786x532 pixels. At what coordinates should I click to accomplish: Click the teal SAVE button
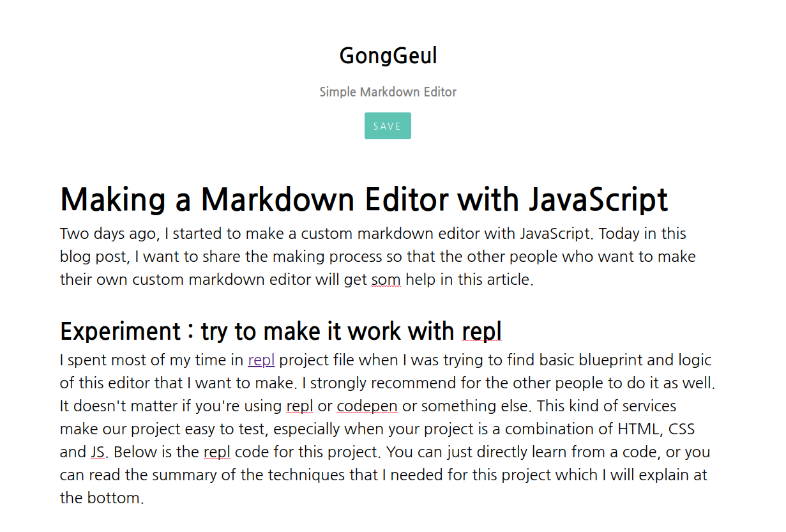388,125
